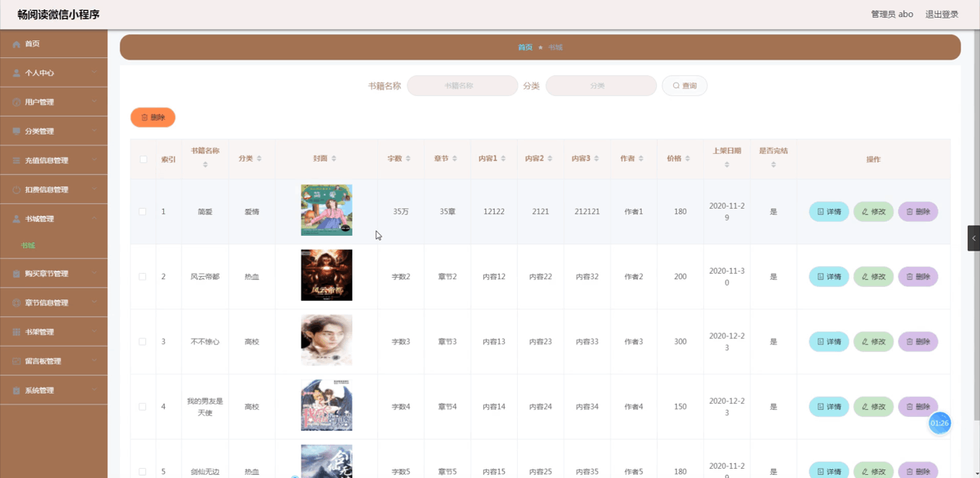Click the 用户管理 sidebar icon
This screenshot has height=478, width=980.
click(x=15, y=101)
